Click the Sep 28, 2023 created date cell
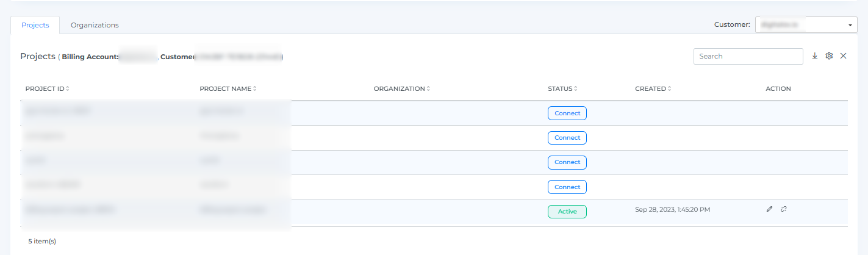The height and width of the screenshot is (255, 868). (x=672, y=209)
